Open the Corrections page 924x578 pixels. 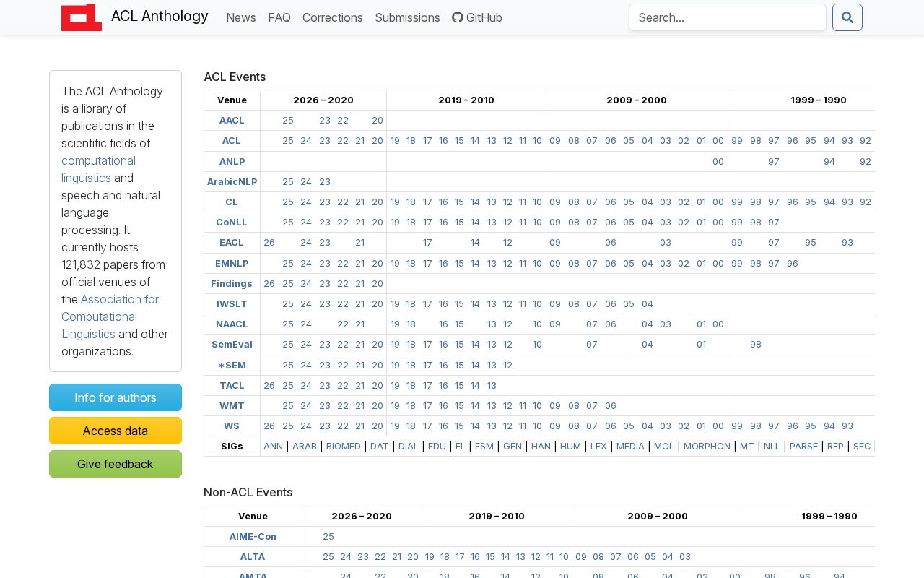(x=333, y=17)
